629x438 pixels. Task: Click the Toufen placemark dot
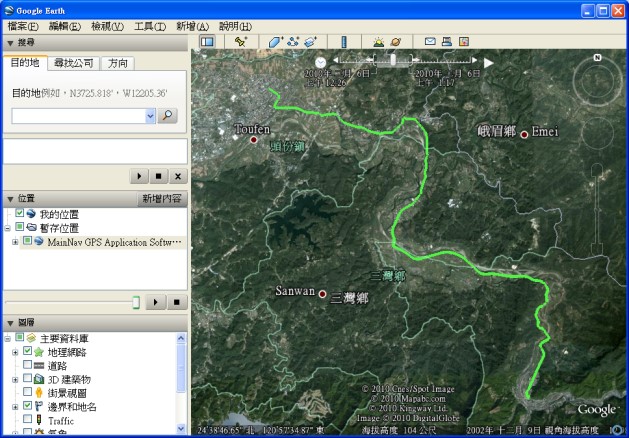pos(254,140)
